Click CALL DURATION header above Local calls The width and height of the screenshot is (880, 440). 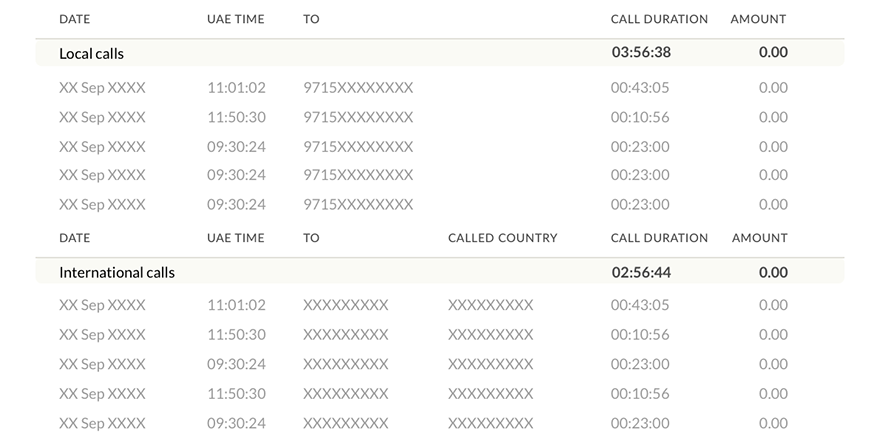tap(659, 19)
